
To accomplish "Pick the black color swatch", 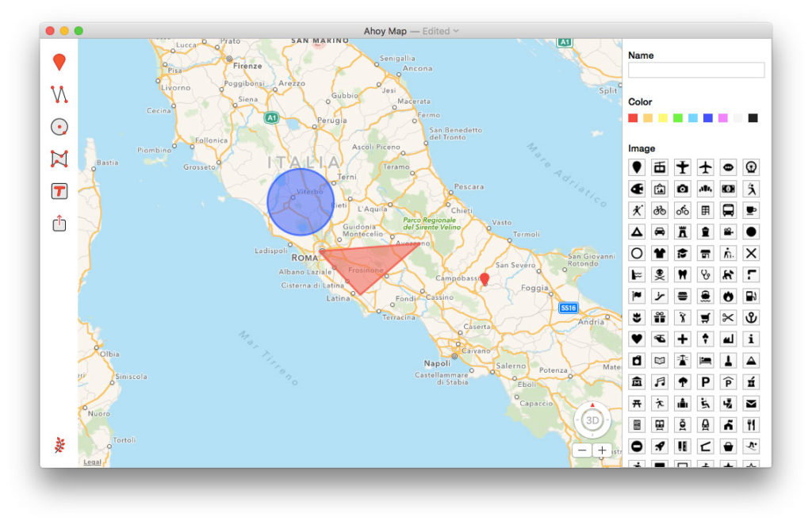I will click(x=753, y=118).
